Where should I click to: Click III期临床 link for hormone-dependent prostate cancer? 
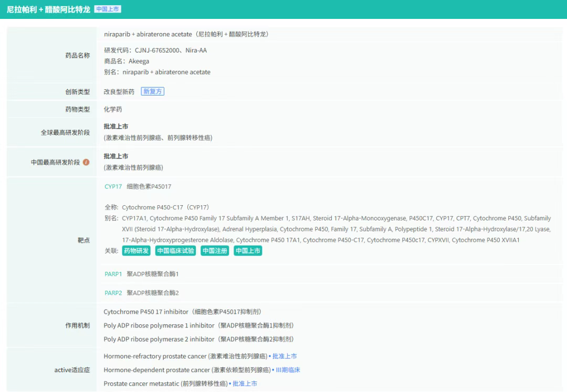pos(288,370)
